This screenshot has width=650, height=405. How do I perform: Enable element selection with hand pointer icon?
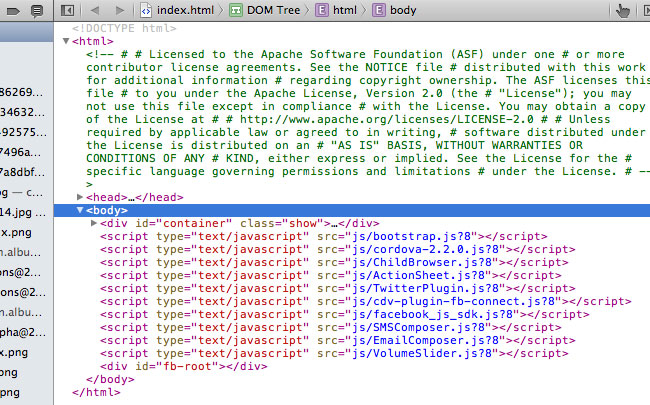(622, 10)
